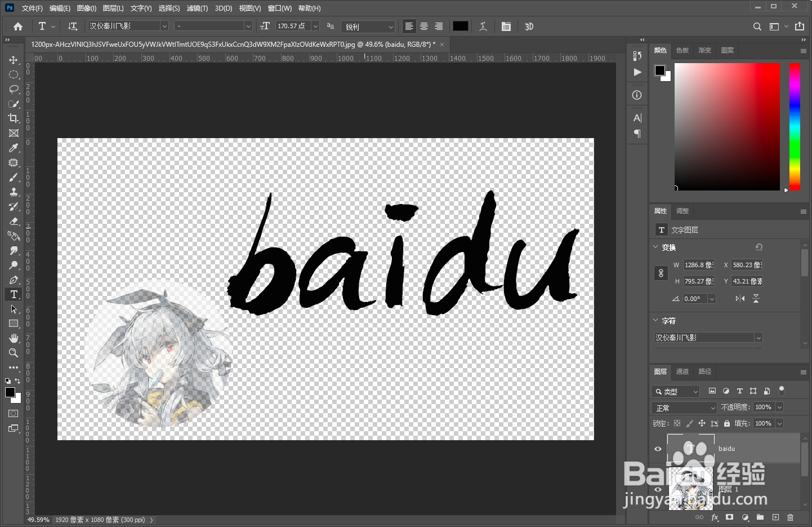Select the Frame tool
The image size is (812, 527).
[14, 133]
